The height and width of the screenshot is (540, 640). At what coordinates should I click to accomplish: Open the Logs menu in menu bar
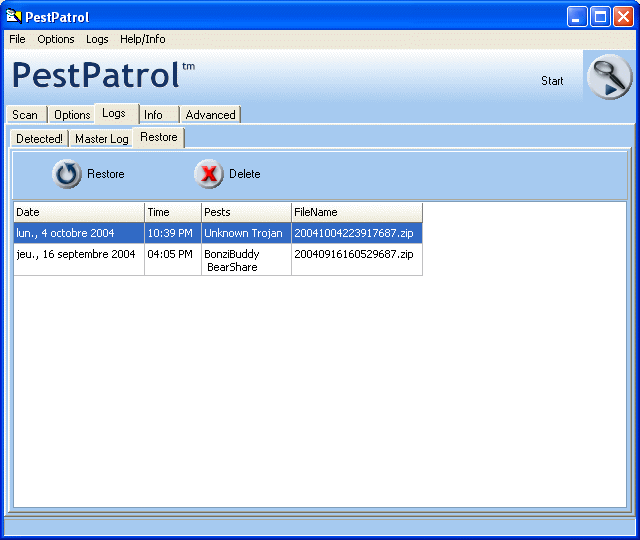point(97,39)
